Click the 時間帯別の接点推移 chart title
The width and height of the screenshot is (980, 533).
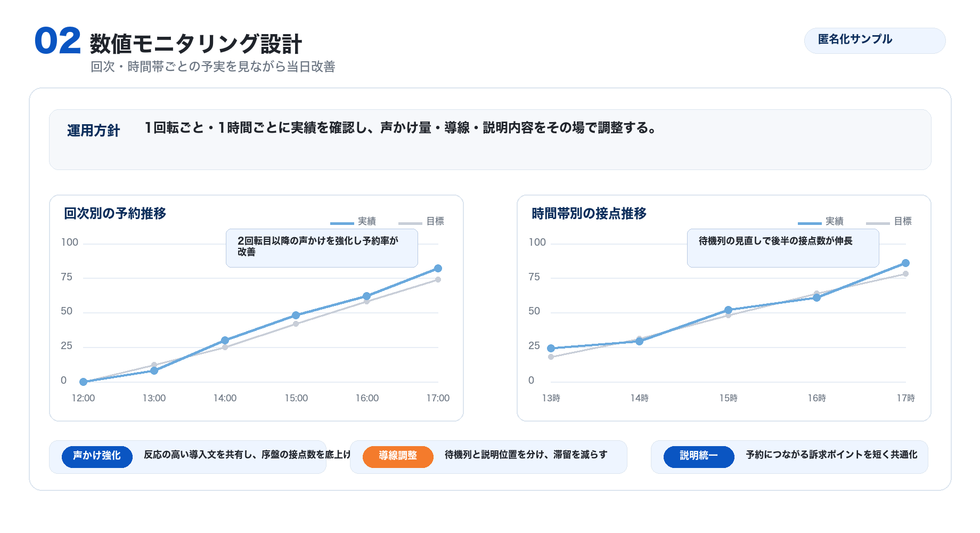pyautogui.click(x=589, y=214)
